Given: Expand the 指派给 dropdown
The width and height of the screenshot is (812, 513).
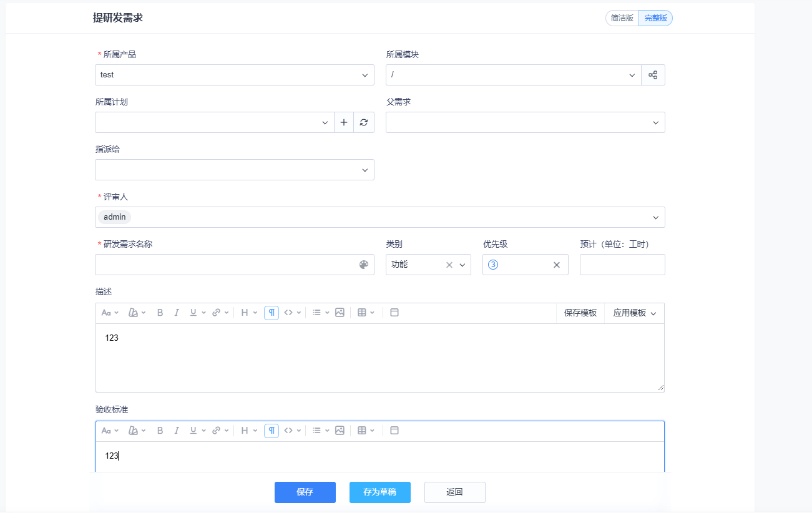Looking at the screenshot, I should pos(234,170).
